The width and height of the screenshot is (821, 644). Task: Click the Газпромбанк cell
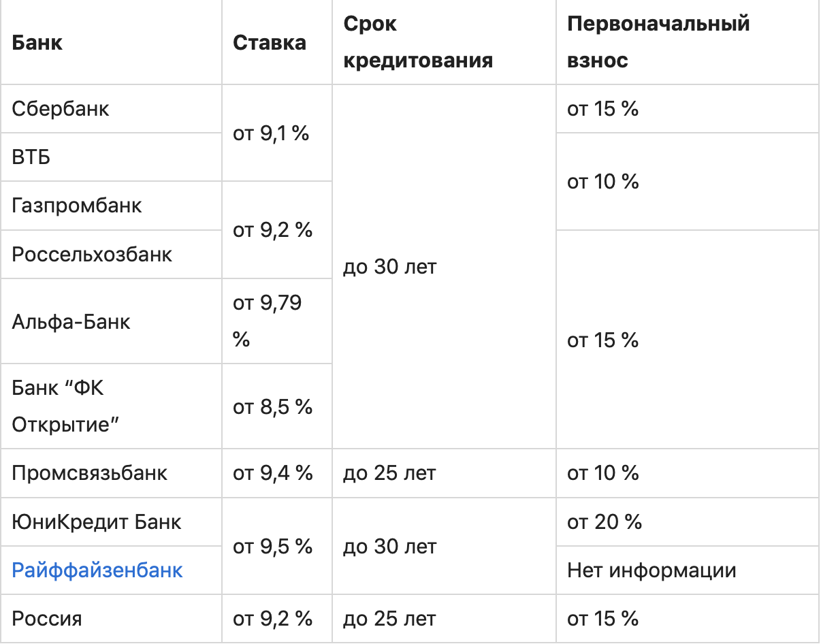(77, 206)
